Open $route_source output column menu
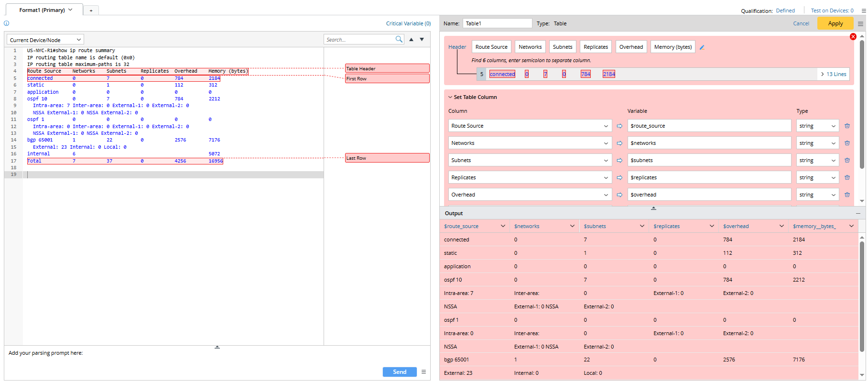The width and height of the screenshot is (868, 382). [503, 226]
